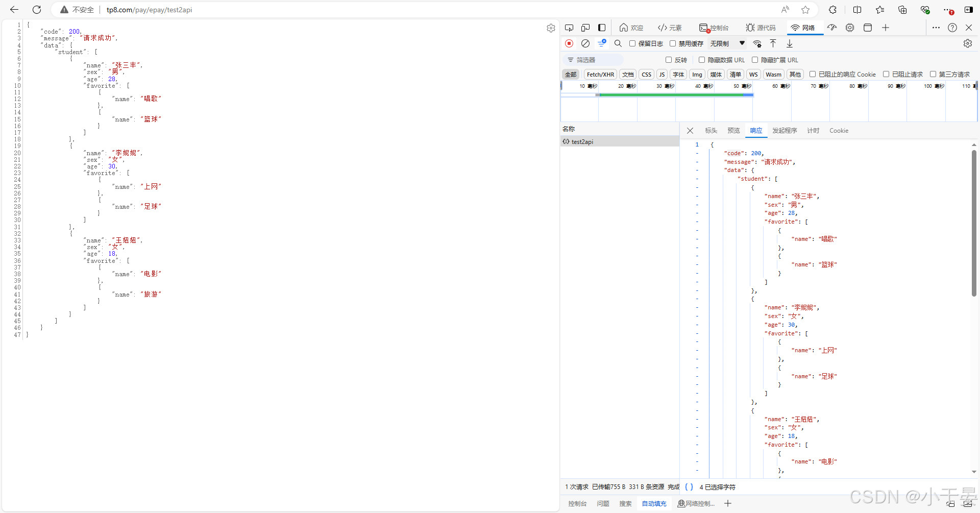Open the collections icon

pyautogui.click(x=902, y=10)
